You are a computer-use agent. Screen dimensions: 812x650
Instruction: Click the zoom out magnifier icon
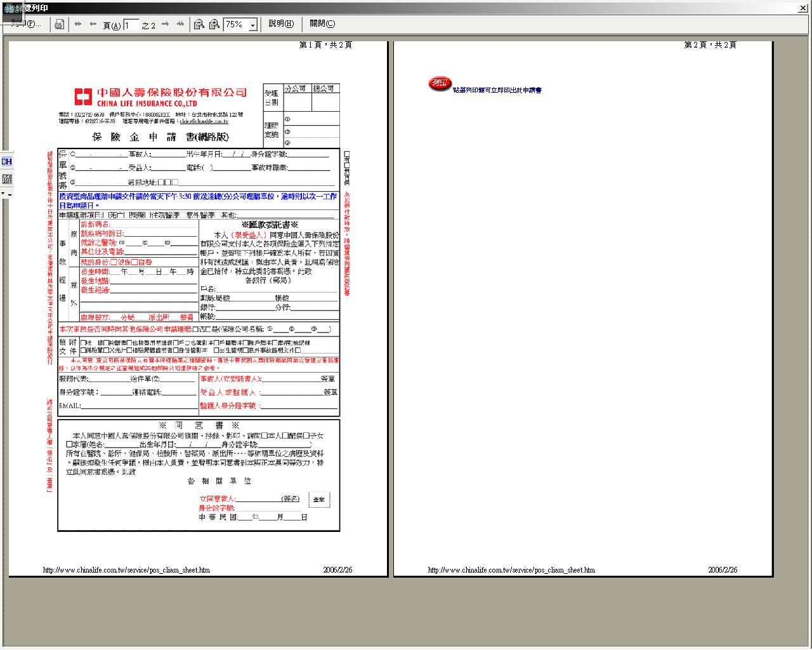pyautogui.click(x=199, y=24)
